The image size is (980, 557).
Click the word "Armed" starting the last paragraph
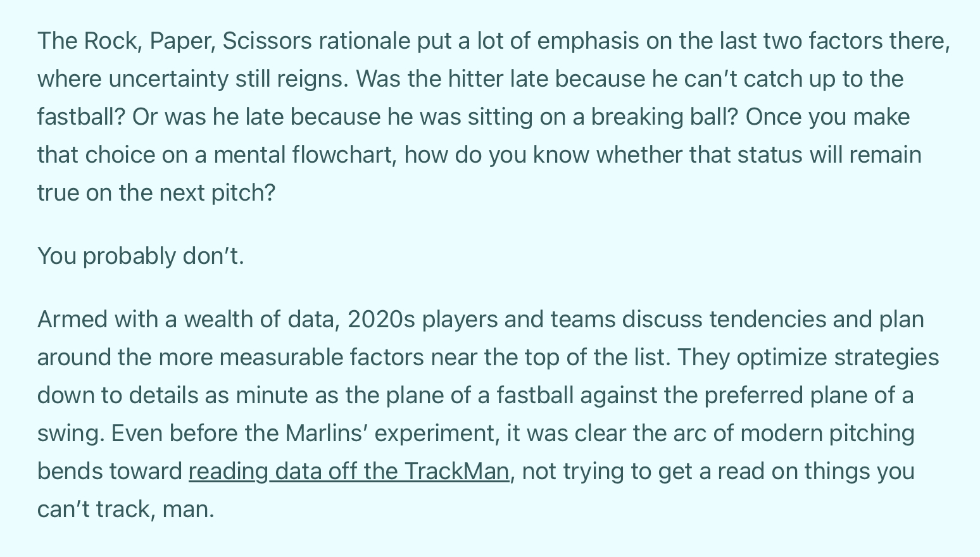tap(72, 320)
